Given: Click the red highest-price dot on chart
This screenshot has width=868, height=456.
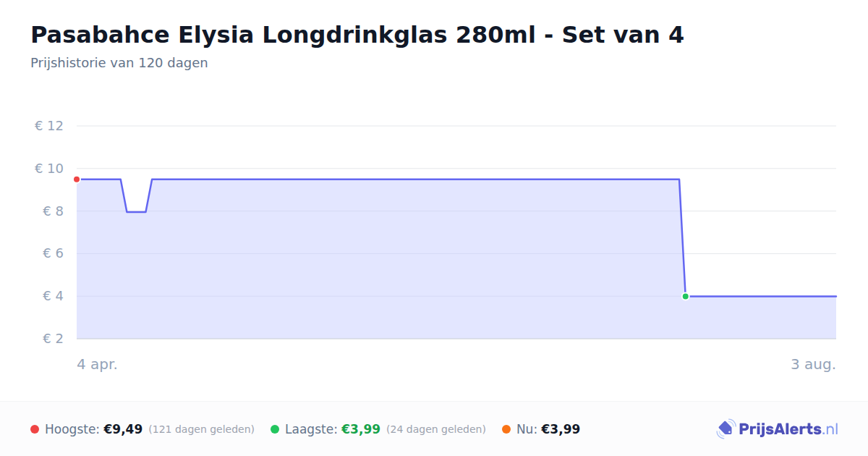Looking at the screenshot, I should click(x=77, y=179).
